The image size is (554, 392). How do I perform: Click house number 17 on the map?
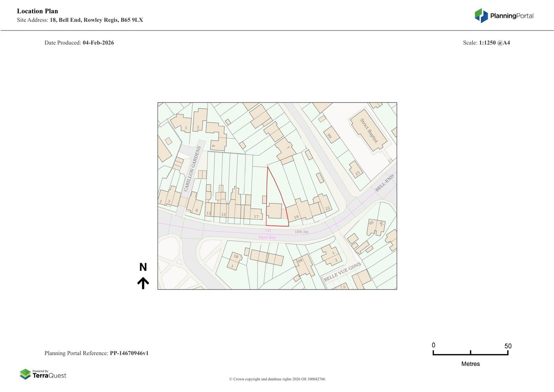(x=256, y=217)
